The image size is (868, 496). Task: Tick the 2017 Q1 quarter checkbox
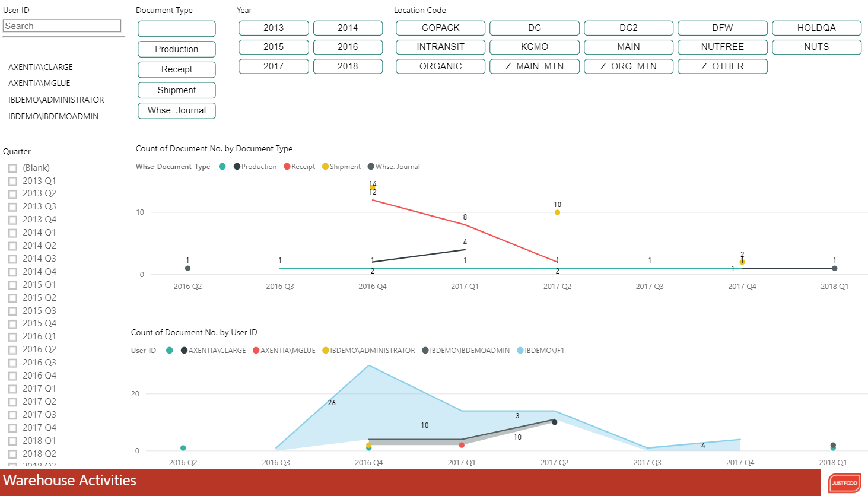click(12, 389)
